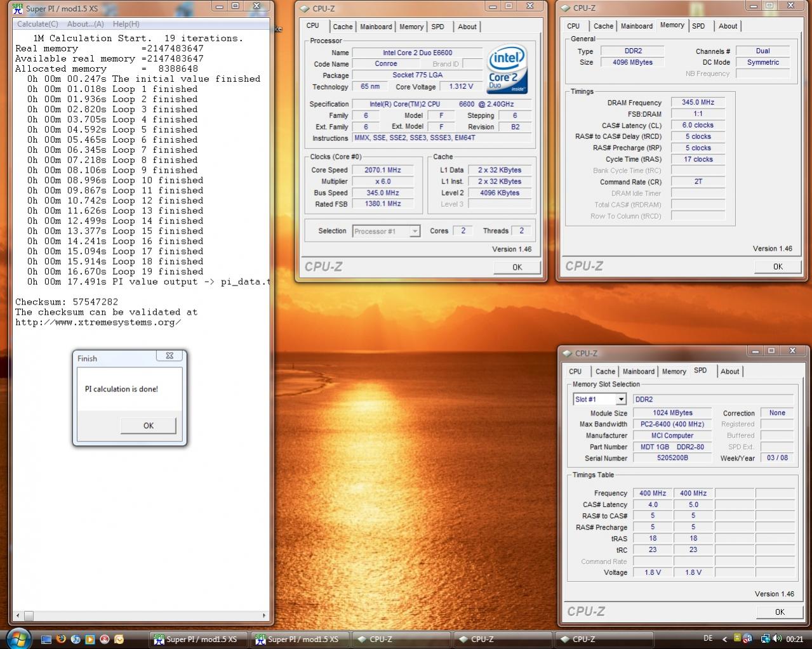Screen dimensions: 812x649
Task: Confirm the 'PI calculation is done!' dialog OK
Action: coord(148,426)
